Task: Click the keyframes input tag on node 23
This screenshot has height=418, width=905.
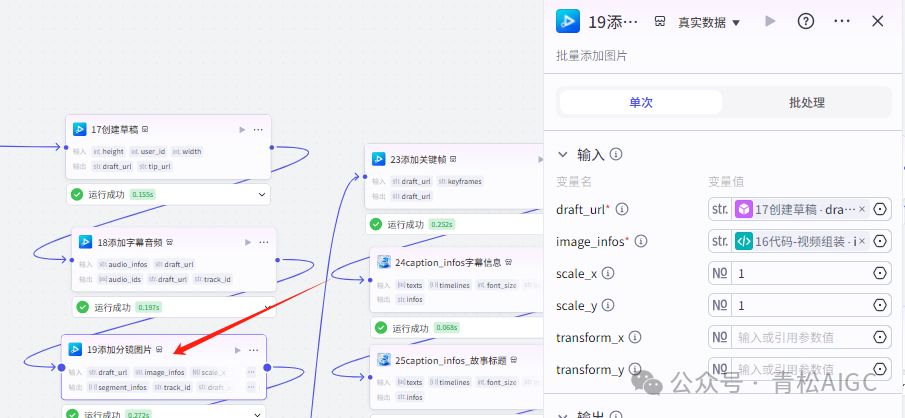Action: point(460,181)
